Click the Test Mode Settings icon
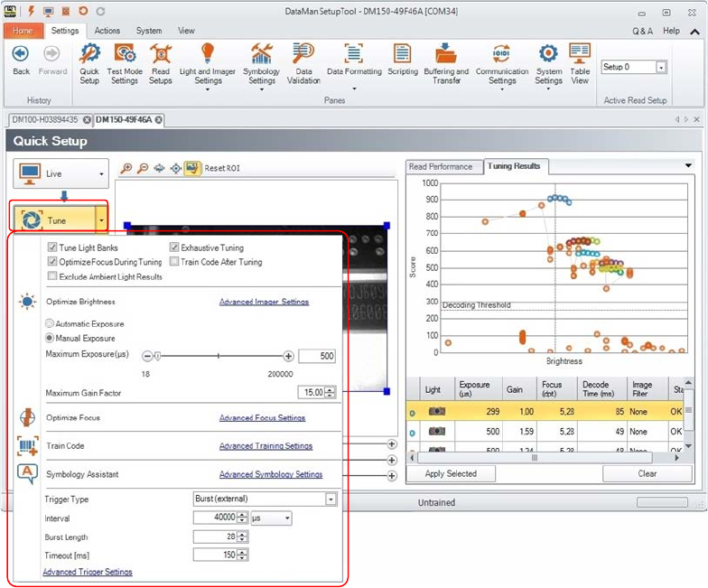The image size is (708, 588). pos(125,62)
